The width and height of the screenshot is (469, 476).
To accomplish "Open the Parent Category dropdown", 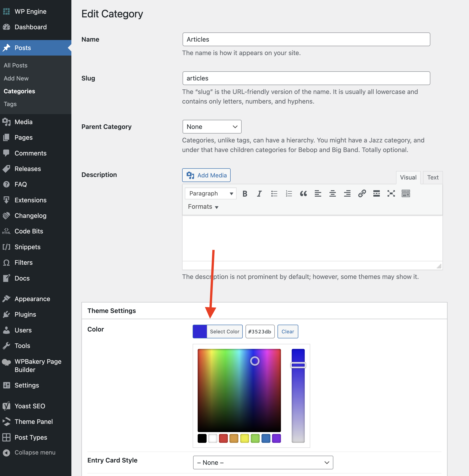I will coord(212,126).
